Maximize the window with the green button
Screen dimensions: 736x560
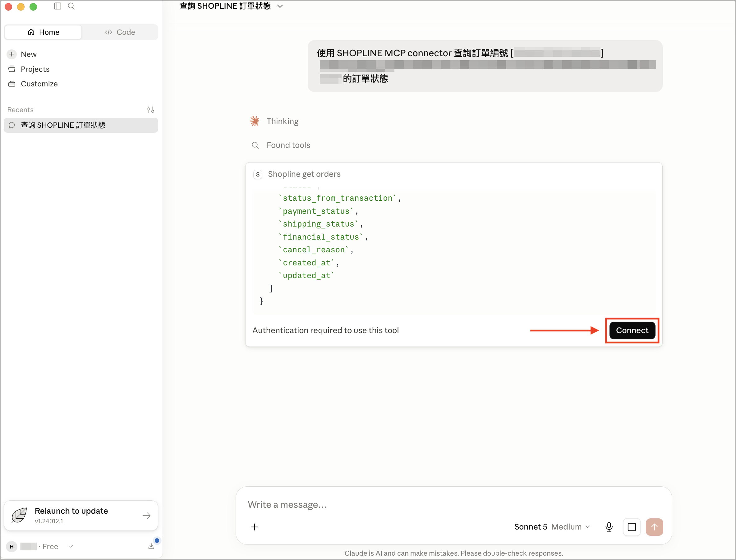point(33,6)
